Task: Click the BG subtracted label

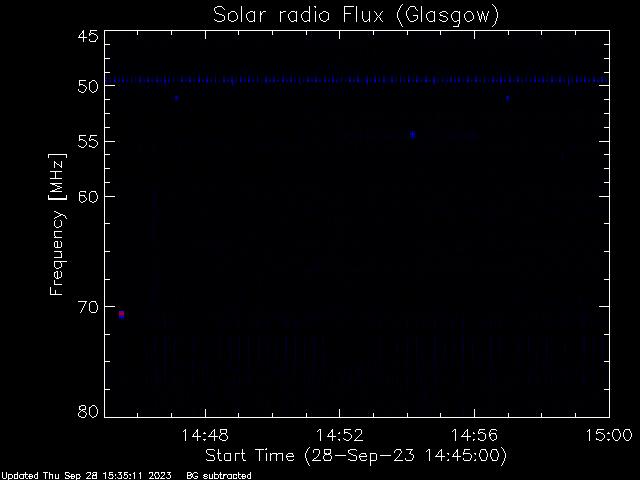Action: 219,476
